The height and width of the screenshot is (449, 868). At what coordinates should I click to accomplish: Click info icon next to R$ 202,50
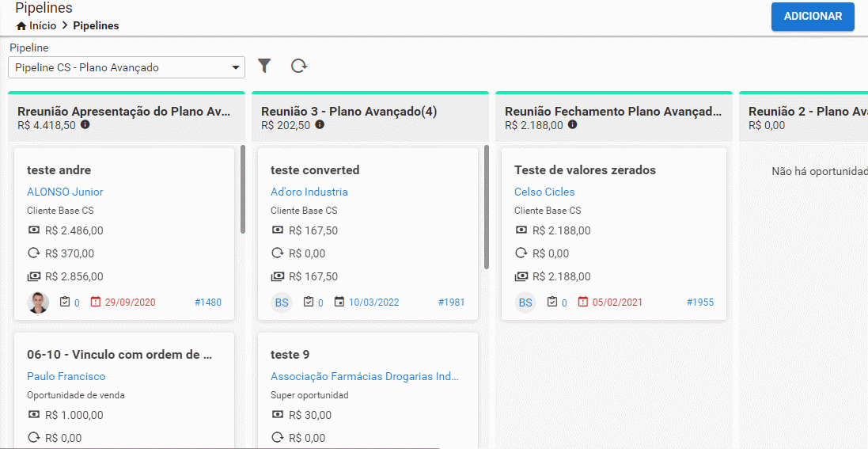[320, 125]
